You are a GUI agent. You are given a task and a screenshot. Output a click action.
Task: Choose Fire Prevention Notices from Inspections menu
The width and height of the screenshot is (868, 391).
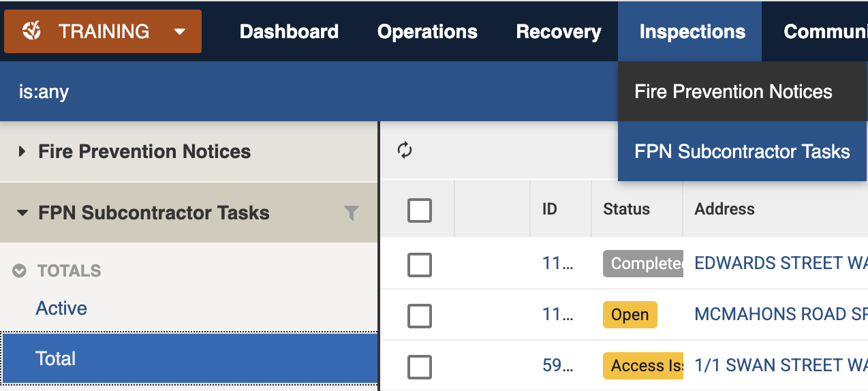point(733,92)
